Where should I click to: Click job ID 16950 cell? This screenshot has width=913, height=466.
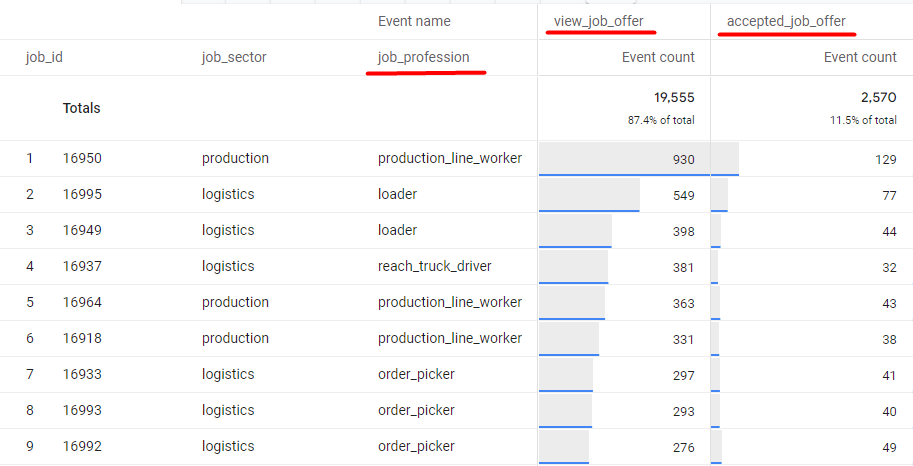click(x=81, y=159)
